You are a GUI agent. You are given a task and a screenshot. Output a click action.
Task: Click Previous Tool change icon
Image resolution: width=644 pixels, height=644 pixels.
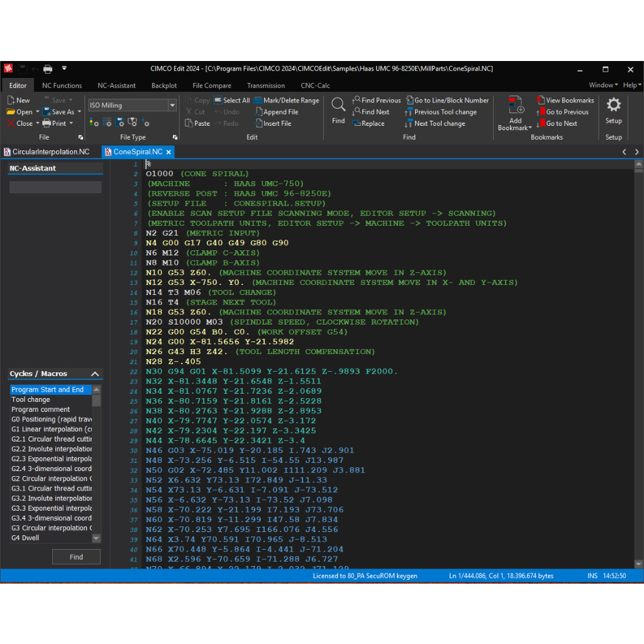(x=409, y=112)
